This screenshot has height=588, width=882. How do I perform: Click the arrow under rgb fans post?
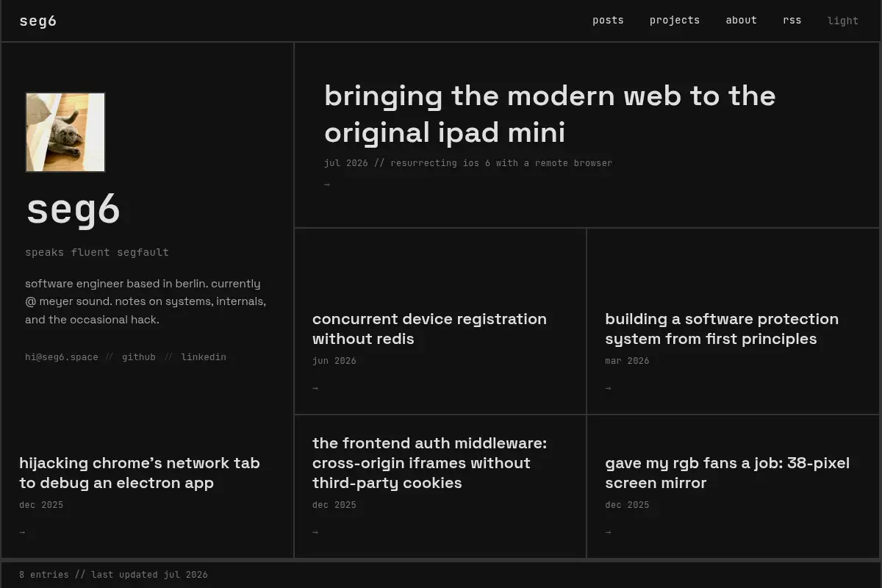(608, 532)
